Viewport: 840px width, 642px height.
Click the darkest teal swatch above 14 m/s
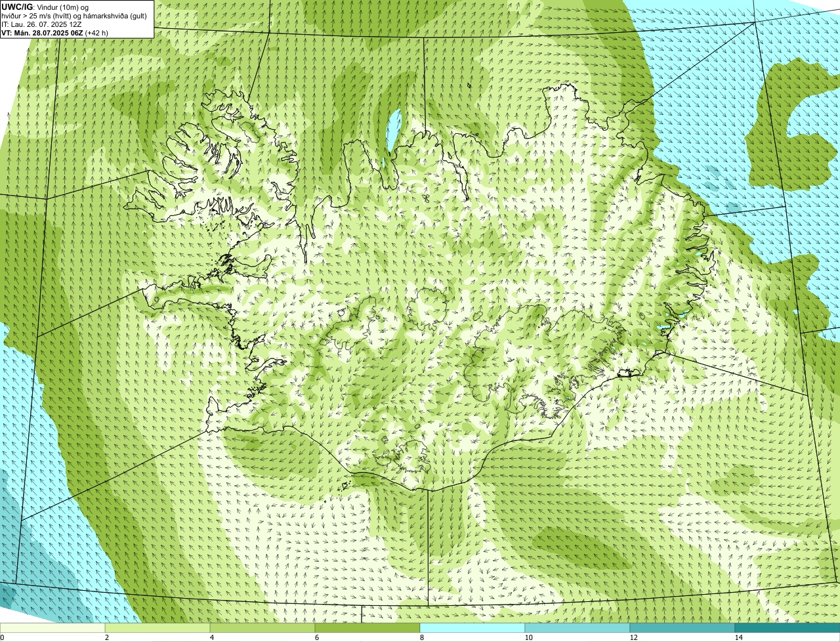coord(787,628)
